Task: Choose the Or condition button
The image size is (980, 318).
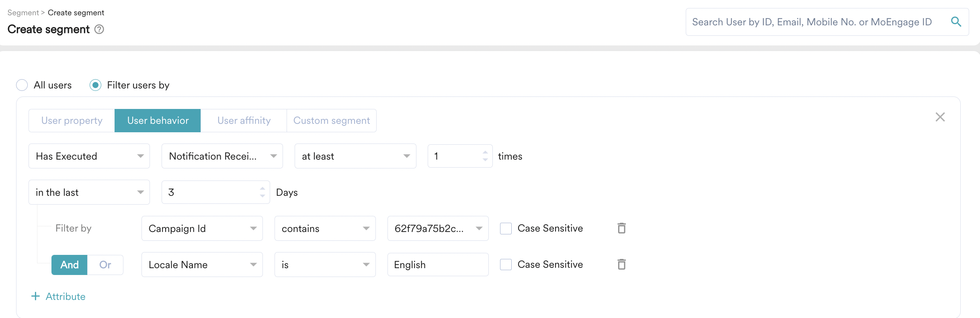Action: point(105,265)
